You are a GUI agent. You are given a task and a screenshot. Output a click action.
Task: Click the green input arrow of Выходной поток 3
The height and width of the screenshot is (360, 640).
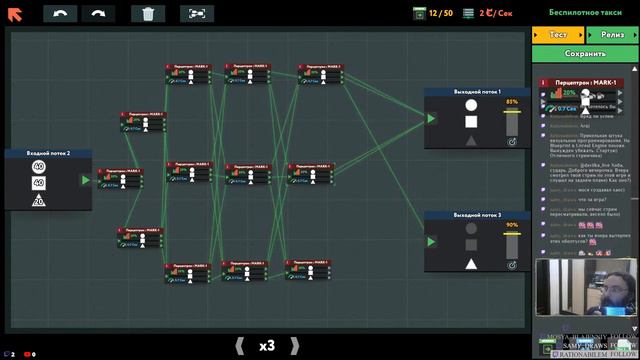click(431, 242)
